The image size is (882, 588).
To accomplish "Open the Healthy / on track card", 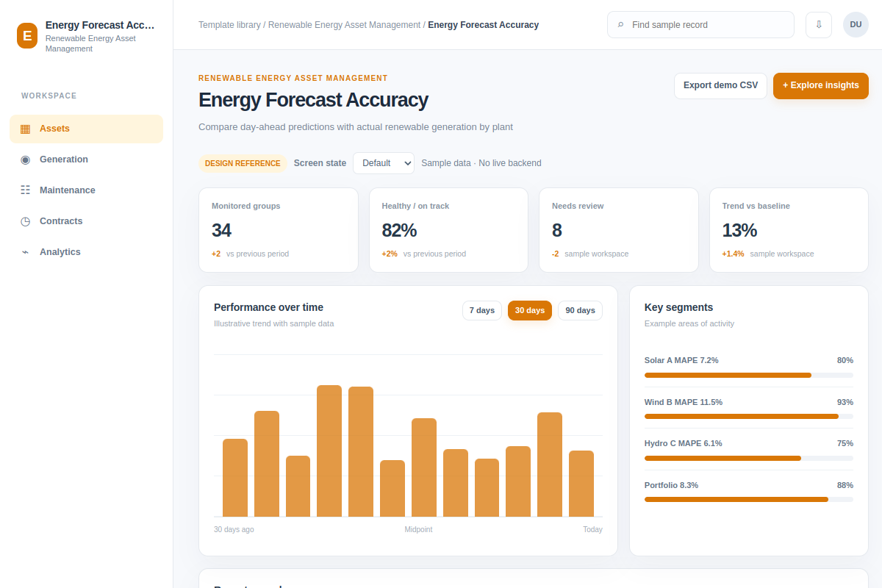I will pos(448,230).
